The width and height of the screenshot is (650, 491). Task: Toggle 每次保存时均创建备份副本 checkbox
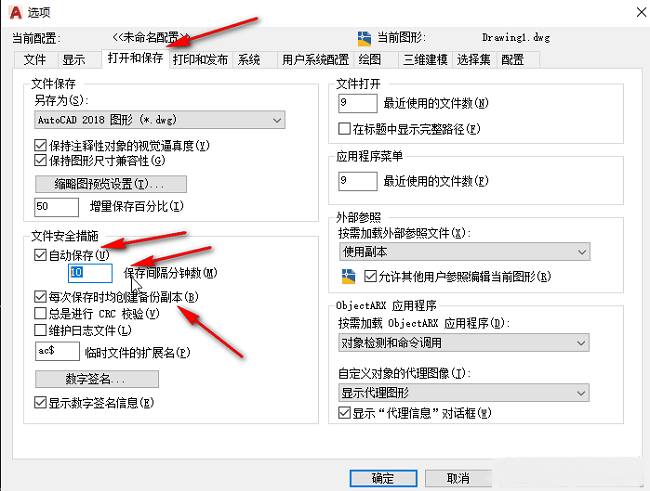click(x=40, y=297)
